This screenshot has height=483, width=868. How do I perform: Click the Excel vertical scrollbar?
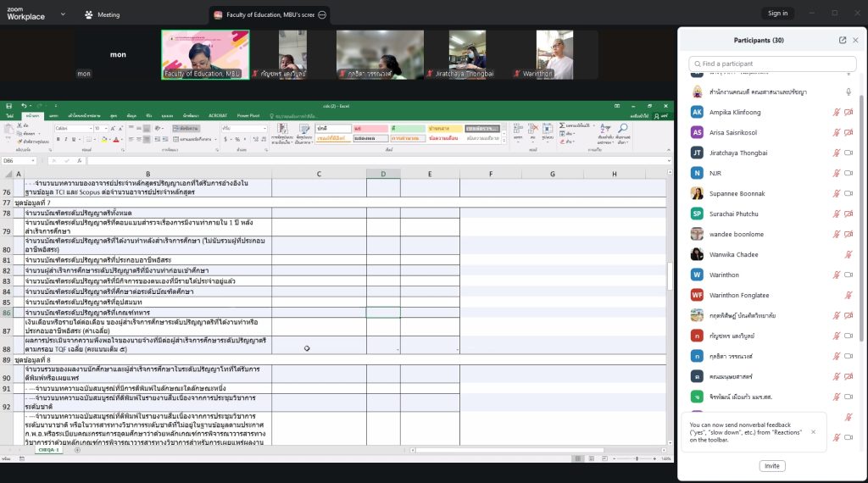point(670,276)
